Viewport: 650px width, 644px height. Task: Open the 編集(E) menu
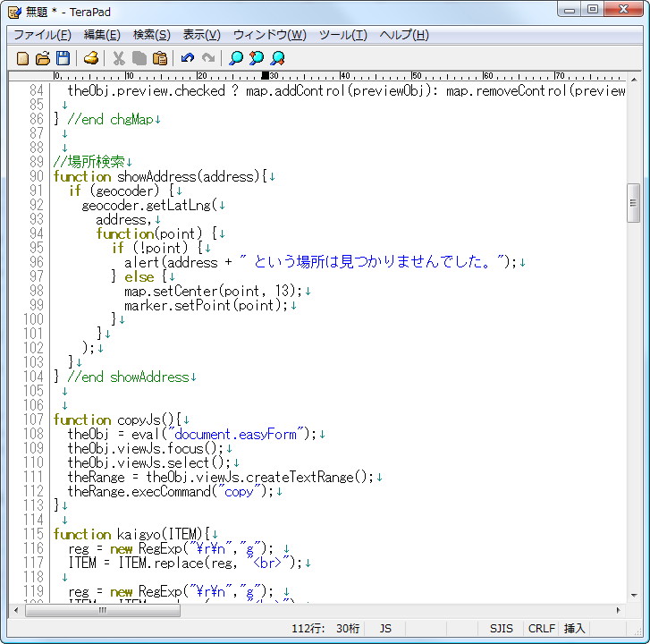102,35
